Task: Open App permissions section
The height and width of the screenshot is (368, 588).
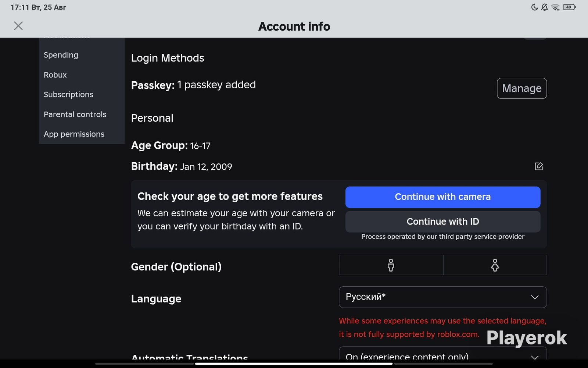Action: click(x=74, y=134)
